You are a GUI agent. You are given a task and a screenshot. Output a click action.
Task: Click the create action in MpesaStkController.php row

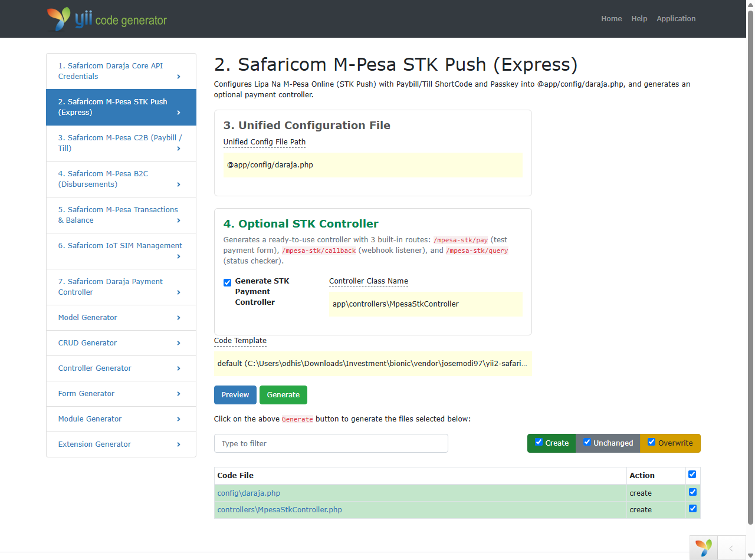pos(641,510)
